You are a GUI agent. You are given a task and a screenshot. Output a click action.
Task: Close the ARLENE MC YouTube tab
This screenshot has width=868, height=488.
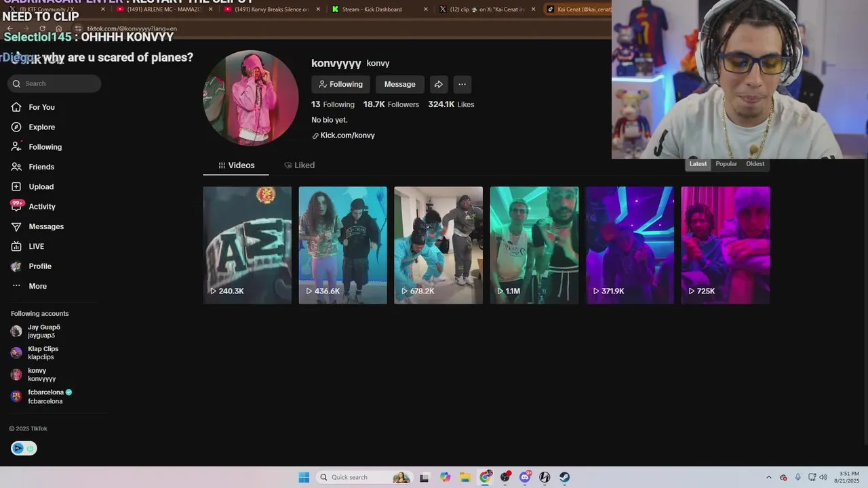[210, 9]
